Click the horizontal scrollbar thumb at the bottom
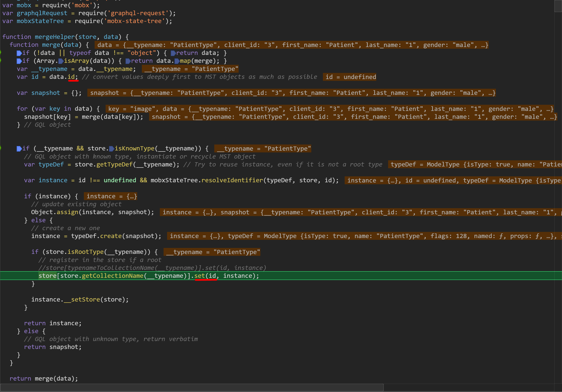Viewport: 562px width, 392px height. [x=192, y=388]
